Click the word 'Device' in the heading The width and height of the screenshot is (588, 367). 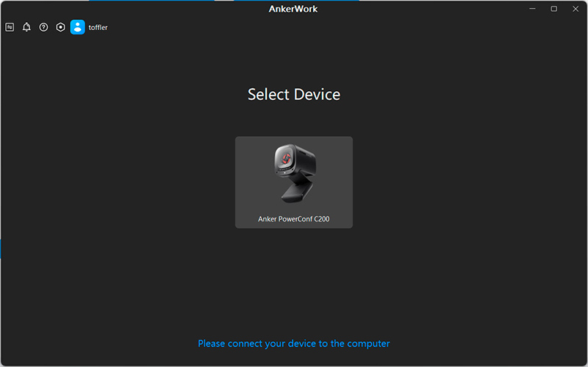pyautogui.click(x=317, y=94)
